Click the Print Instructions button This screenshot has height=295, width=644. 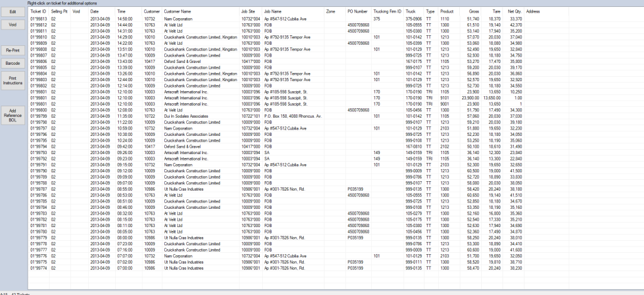13,80
